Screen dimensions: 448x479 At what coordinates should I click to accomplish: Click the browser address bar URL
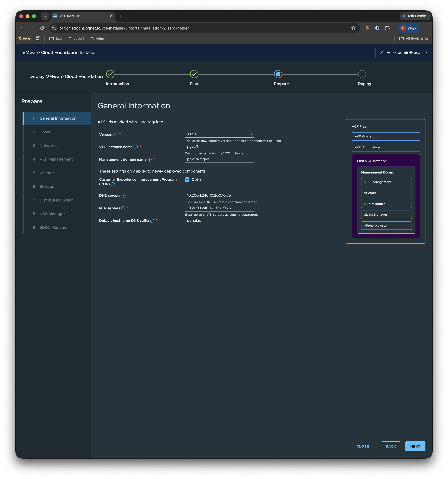(x=124, y=28)
